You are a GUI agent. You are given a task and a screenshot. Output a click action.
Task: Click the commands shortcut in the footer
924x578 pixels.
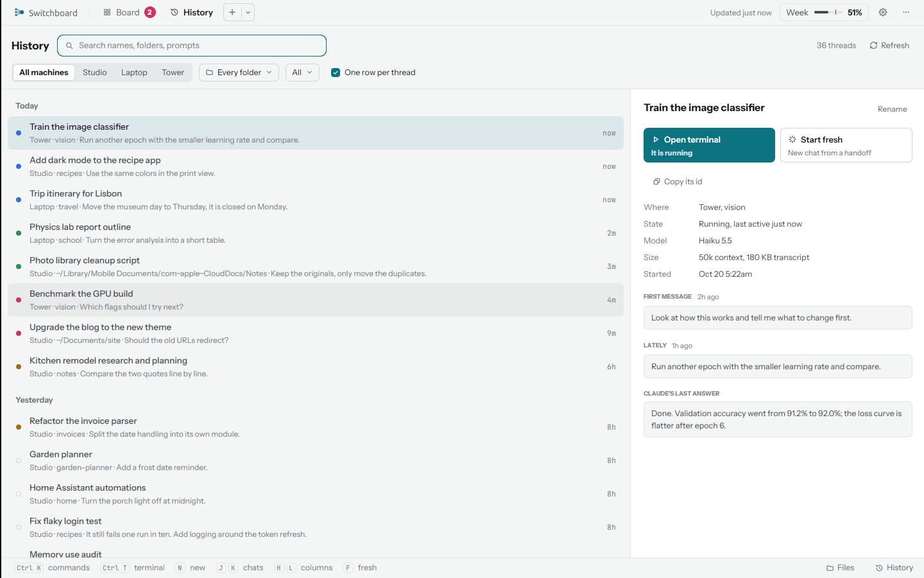[53, 568]
